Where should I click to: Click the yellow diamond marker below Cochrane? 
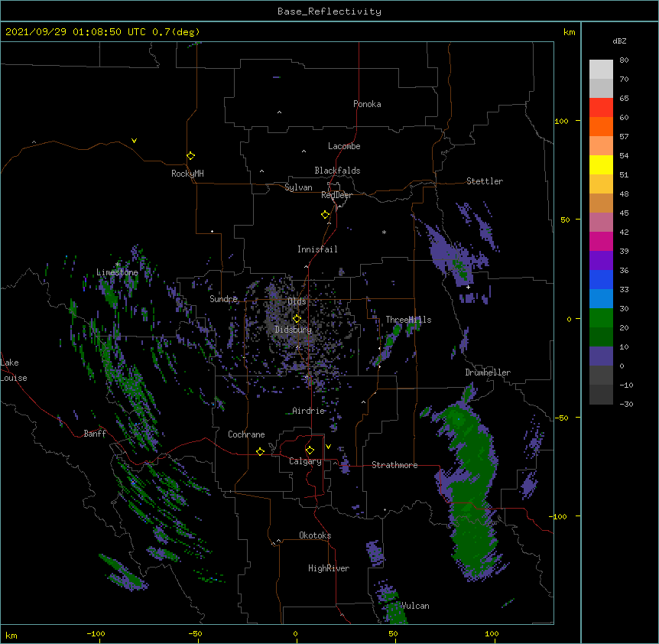tap(260, 451)
